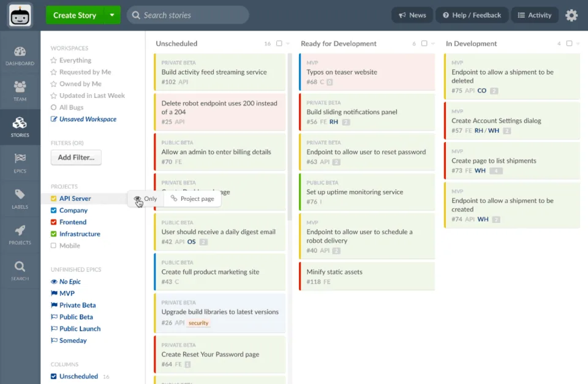
Task: Toggle the Unscheduled column checkbox in sidebar
Action: tap(54, 377)
